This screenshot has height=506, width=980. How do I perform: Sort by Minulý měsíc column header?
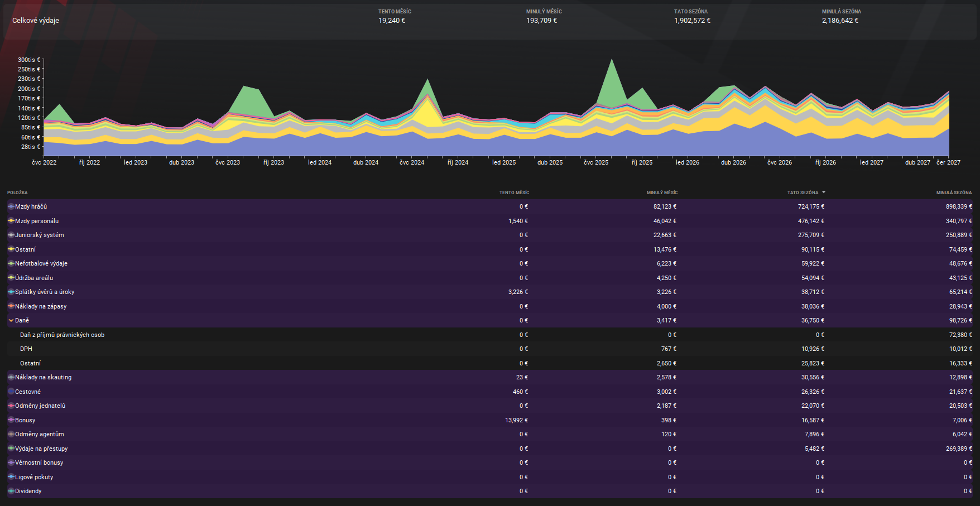coord(662,192)
